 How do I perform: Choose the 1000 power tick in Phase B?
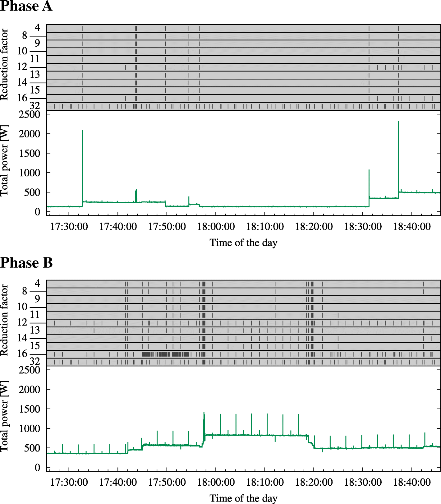(x=30, y=428)
